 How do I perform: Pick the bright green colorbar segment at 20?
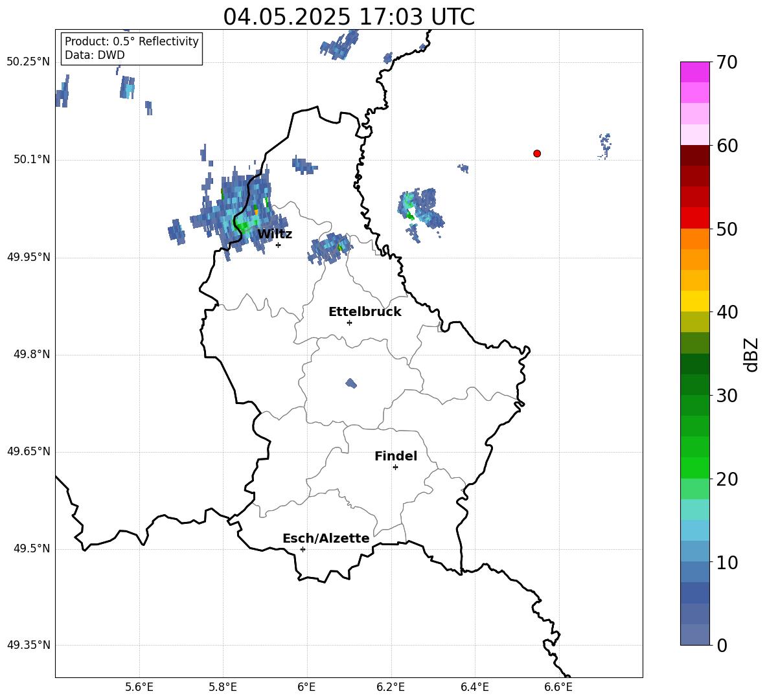[695, 468]
